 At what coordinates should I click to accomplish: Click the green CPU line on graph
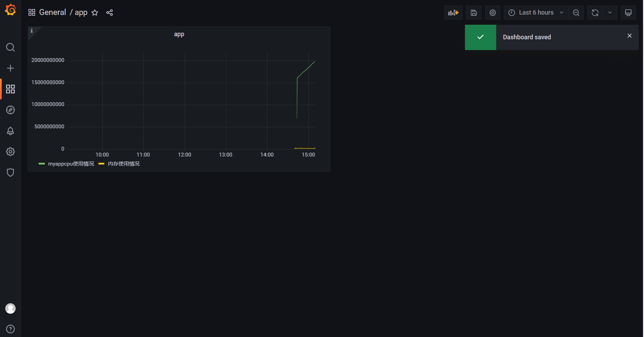[x=305, y=70]
